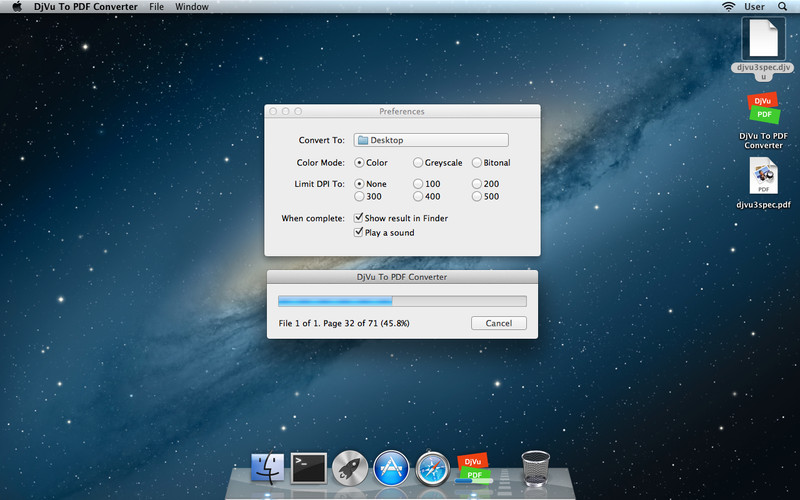This screenshot has width=800, height=500.
Task: Click the Color Mode label
Action: tap(320, 163)
